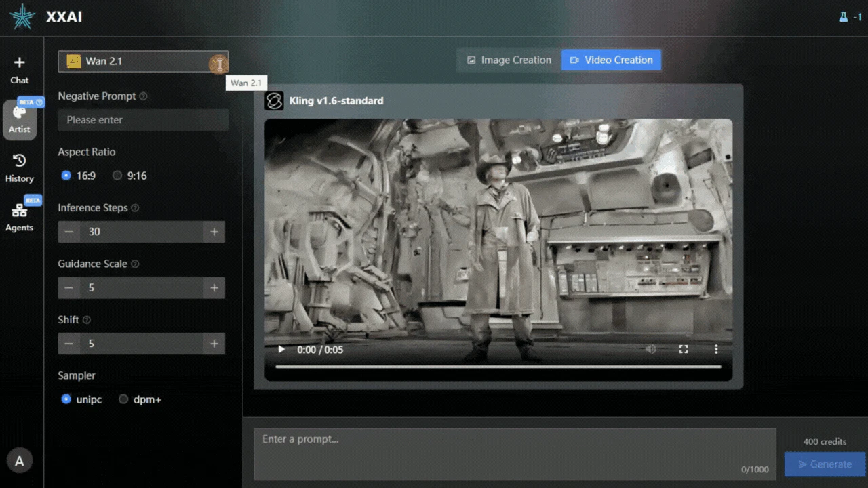The image size is (868, 488).
Task: Select the 16:9 aspect ratio
Action: pos(66,176)
